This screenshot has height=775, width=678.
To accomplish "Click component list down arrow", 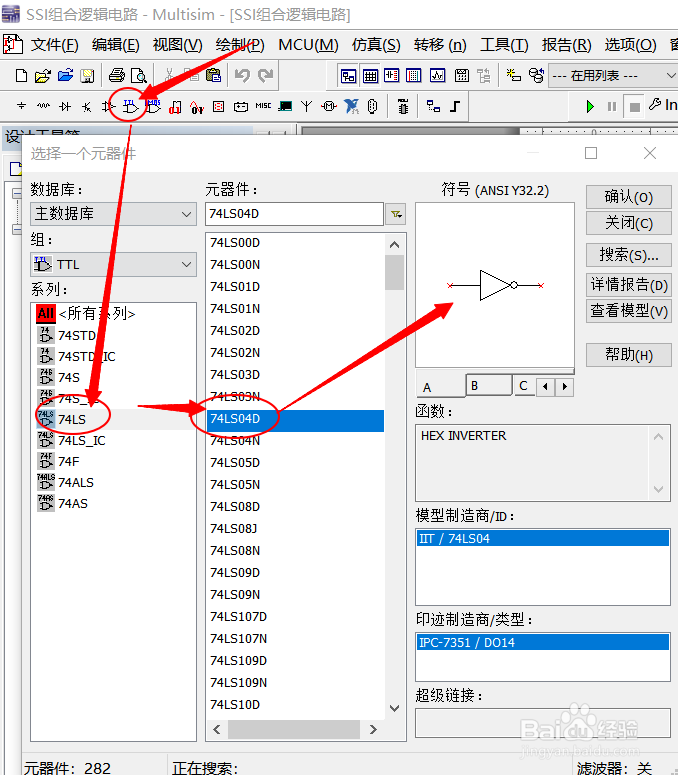I will pos(394,708).
